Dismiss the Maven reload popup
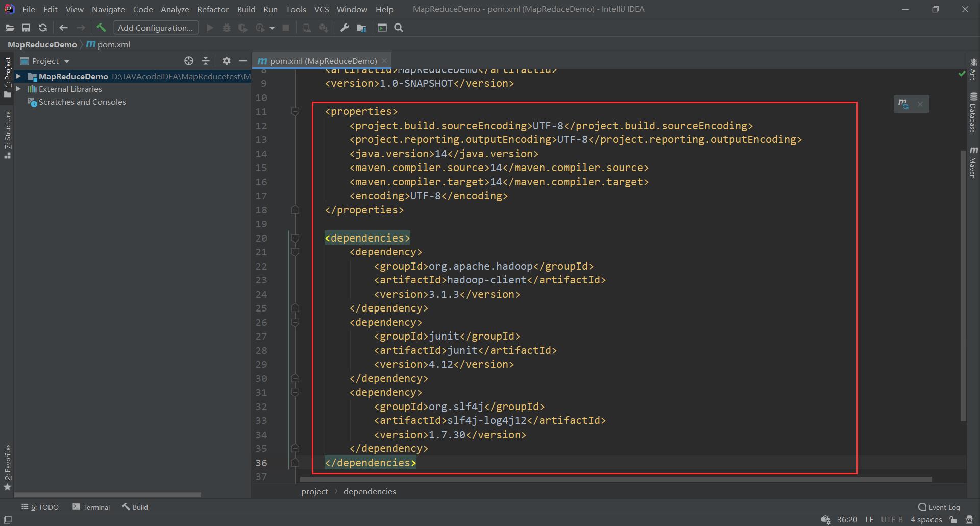This screenshot has width=980, height=526. click(x=920, y=104)
